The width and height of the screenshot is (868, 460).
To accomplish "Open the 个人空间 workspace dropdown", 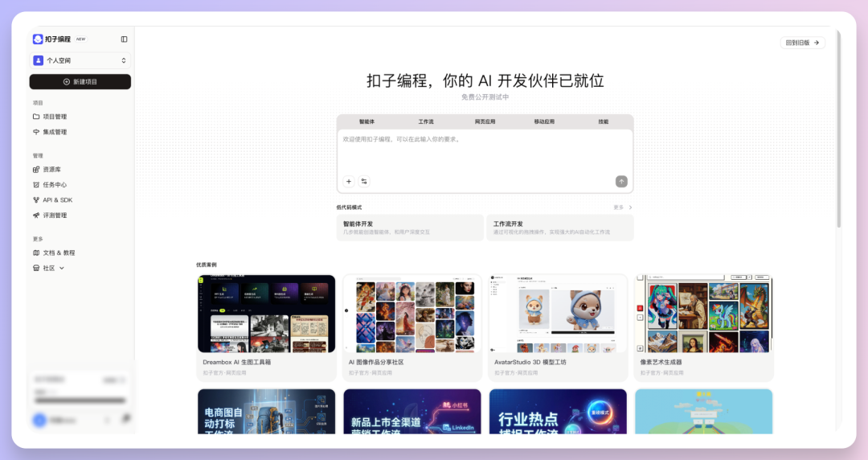I will 80,60.
